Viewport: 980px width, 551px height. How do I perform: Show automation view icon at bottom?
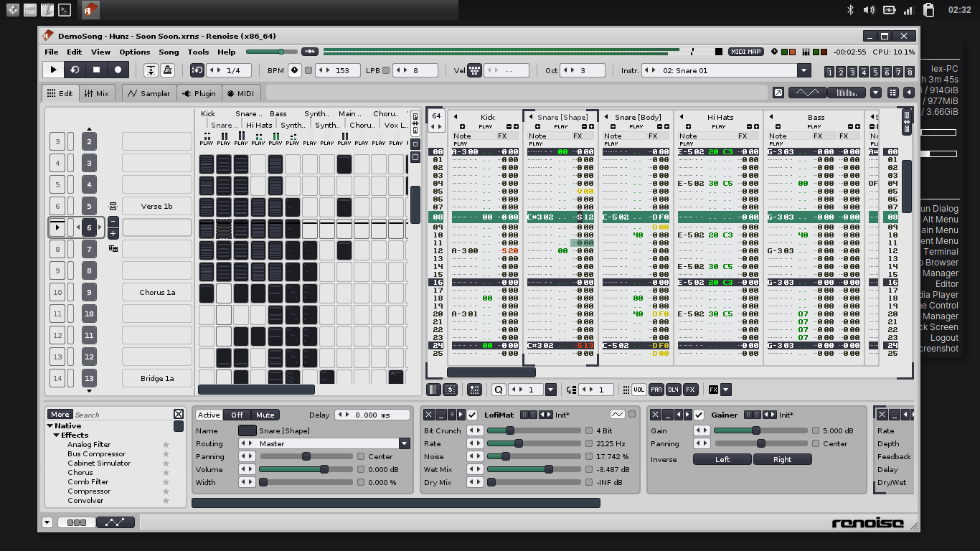pos(116,522)
